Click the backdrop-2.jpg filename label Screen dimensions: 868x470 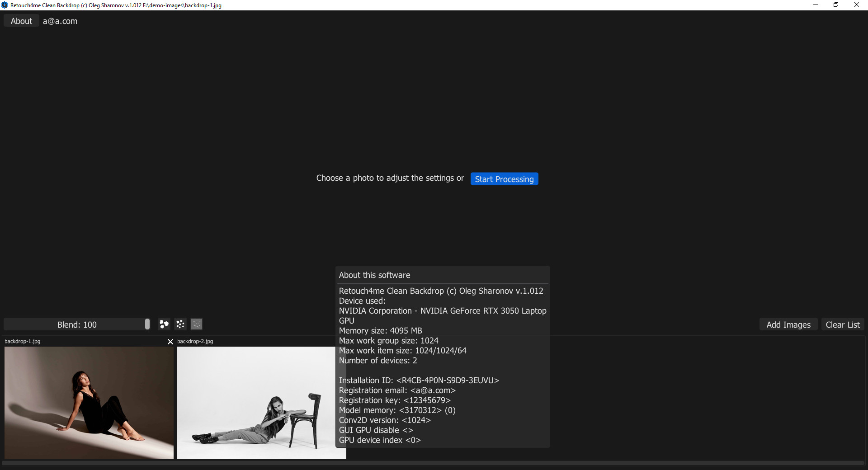[195, 341]
